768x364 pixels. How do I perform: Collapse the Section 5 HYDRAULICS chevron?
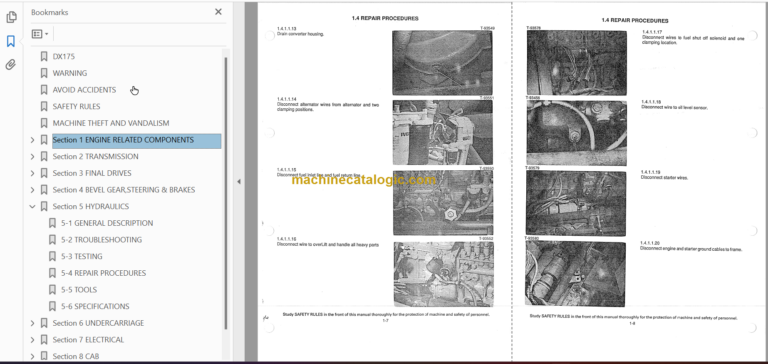point(32,207)
